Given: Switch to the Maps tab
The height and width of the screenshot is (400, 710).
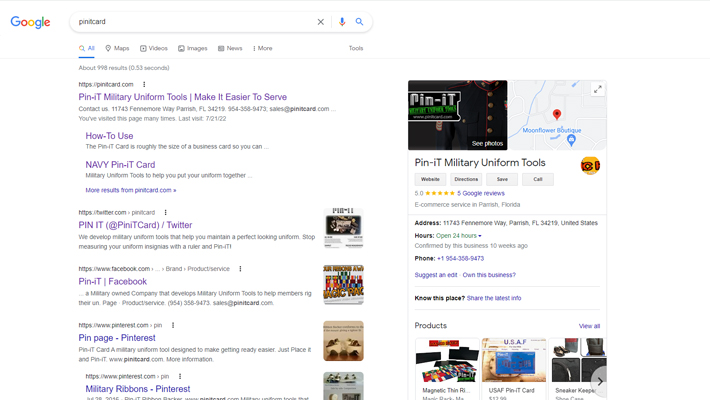Looking at the screenshot, I should 117,48.
